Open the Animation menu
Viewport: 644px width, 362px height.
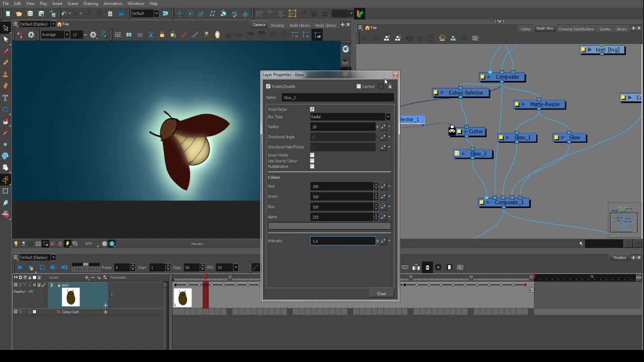(113, 4)
